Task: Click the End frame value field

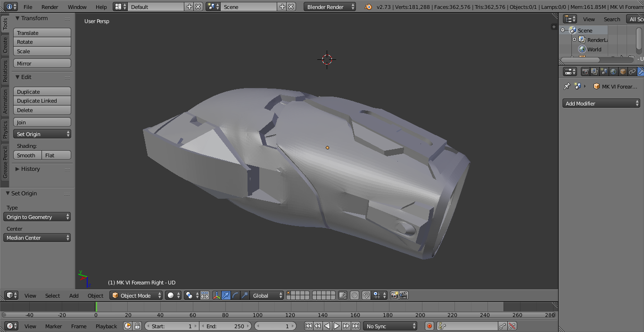Action: click(225, 326)
